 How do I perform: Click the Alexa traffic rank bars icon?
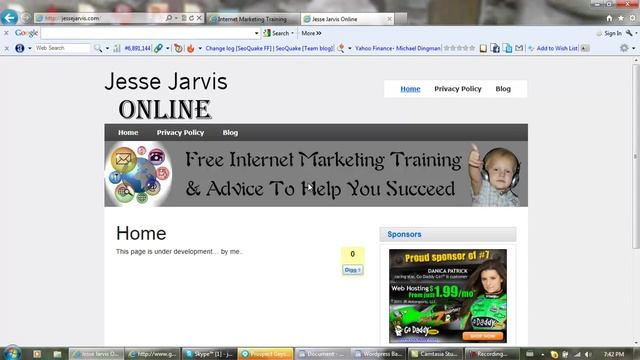pyautogui.click(x=117, y=48)
